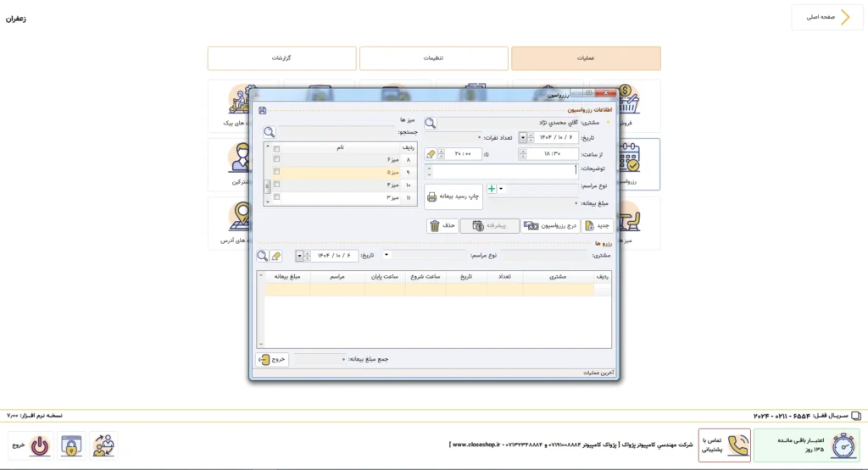Click the switch user icon in bottom bar
This screenshot has width=868, height=470.
coord(103,445)
